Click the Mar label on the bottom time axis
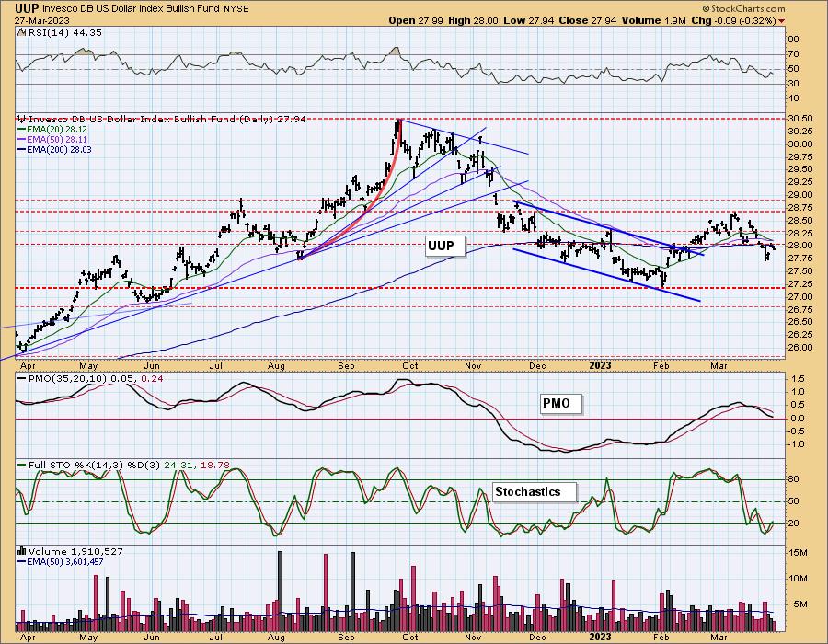828x644 pixels. click(x=719, y=638)
